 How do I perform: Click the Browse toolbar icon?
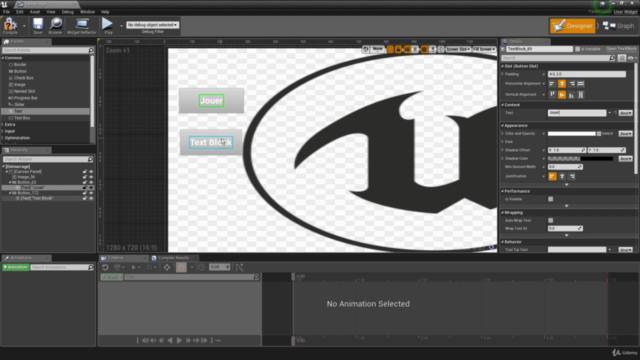tap(56, 26)
